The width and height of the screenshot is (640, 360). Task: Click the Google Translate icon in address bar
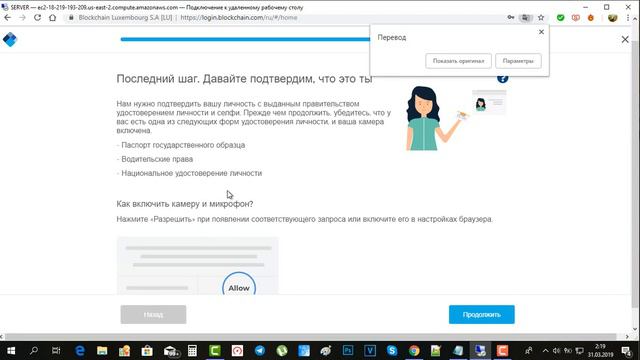click(x=526, y=18)
